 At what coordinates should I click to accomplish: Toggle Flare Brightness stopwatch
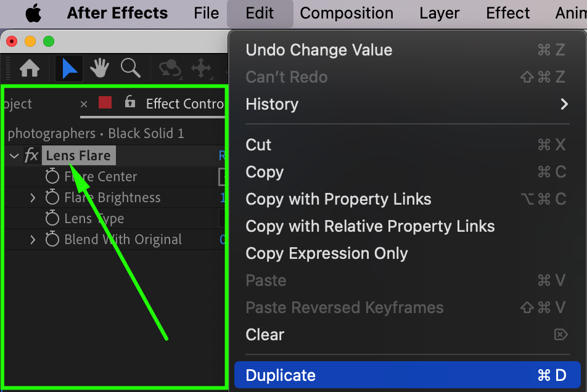(x=52, y=198)
